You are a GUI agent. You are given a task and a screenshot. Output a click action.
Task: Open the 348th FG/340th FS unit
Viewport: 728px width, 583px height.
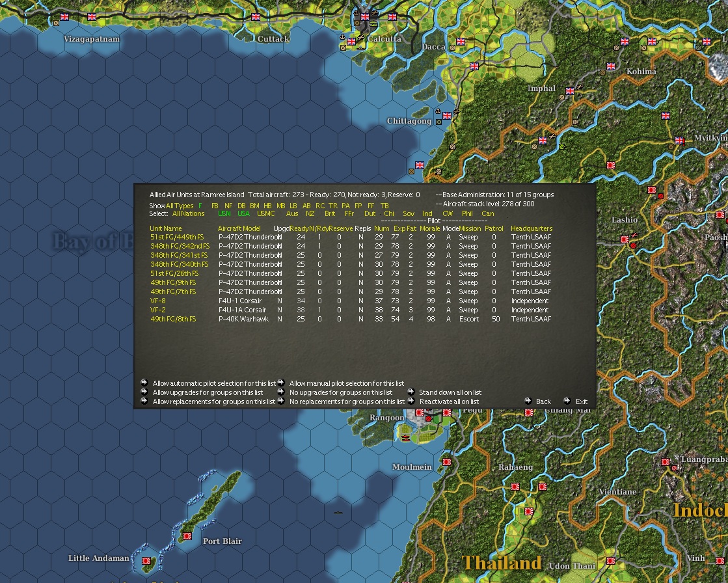click(x=179, y=264)
